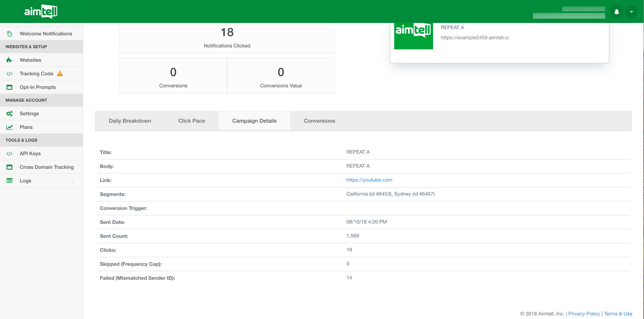
Task: Expand the Logs submenu chevron
Action: (x=73, y=181)
